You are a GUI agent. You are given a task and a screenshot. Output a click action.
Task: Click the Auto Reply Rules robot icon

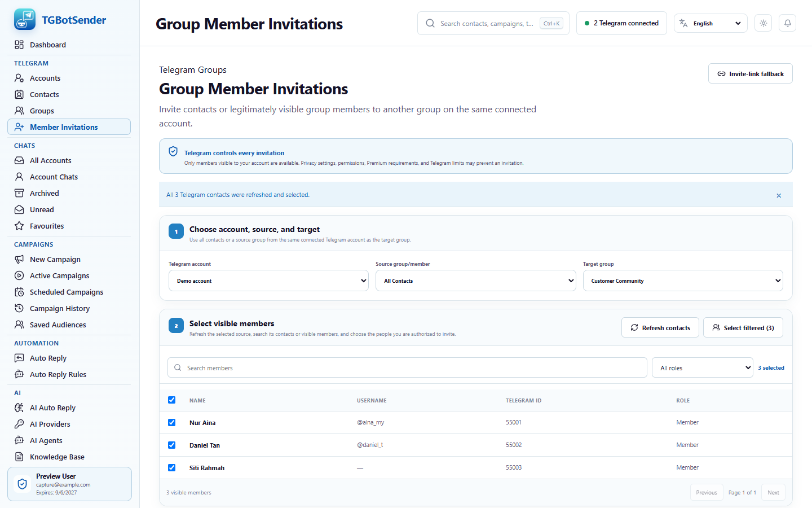click(x=19, y=374)
